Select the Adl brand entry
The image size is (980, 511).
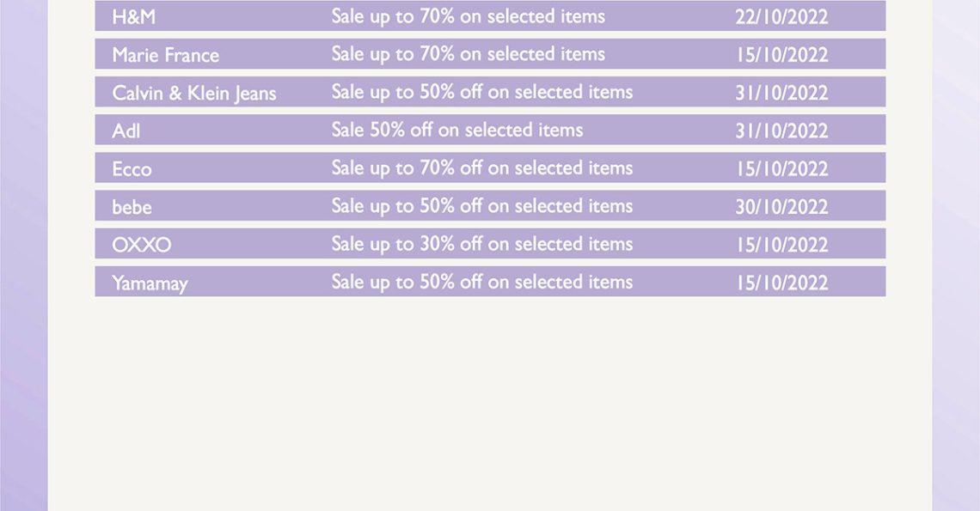coord(126,131)
